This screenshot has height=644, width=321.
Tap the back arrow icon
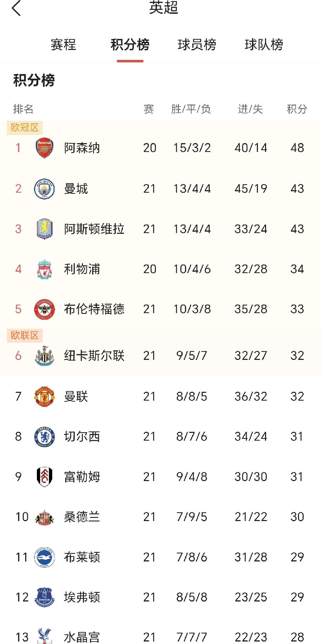(x=16, y=8)
